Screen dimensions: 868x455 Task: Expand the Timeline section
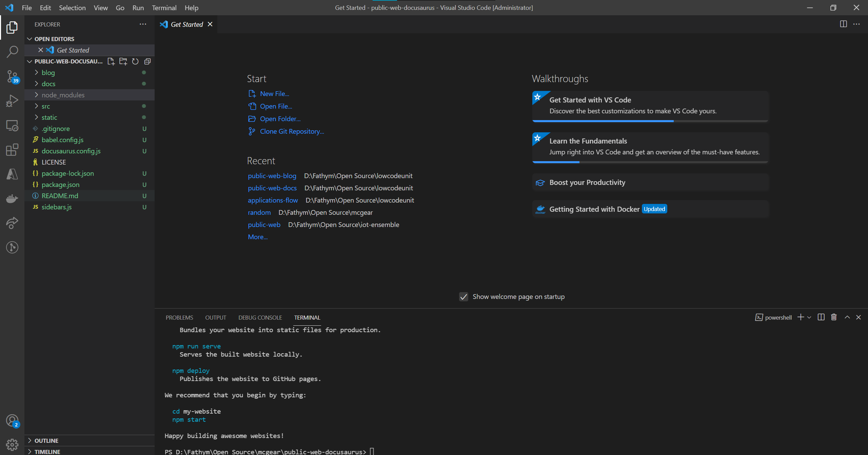click(90, 451)
